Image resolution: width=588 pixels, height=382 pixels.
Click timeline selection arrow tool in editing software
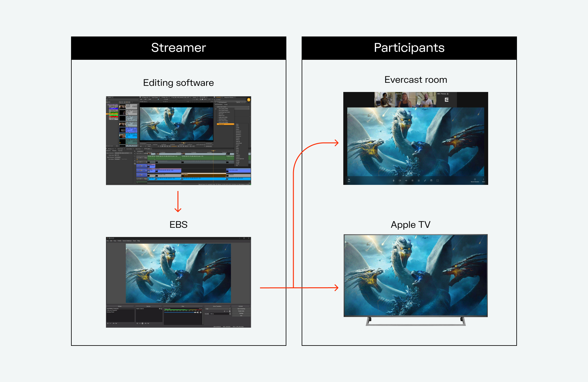(x=135, y=151)
